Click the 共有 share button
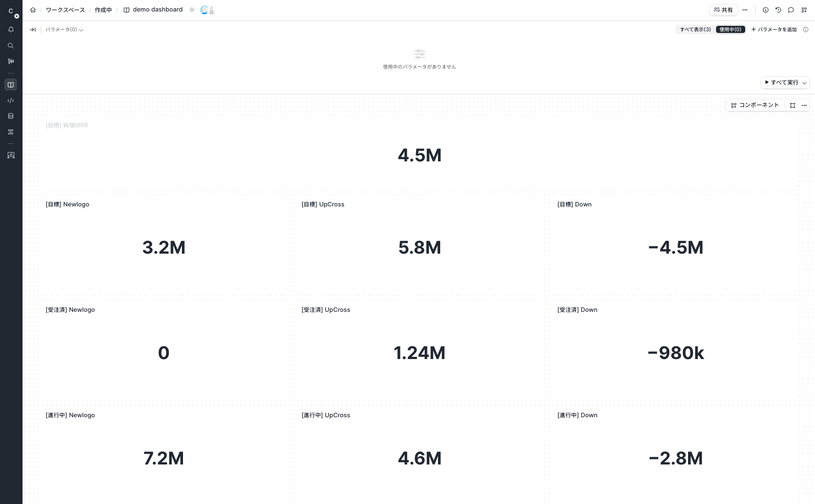This screenshot has height=504, width=815. (x=723, y=10)
